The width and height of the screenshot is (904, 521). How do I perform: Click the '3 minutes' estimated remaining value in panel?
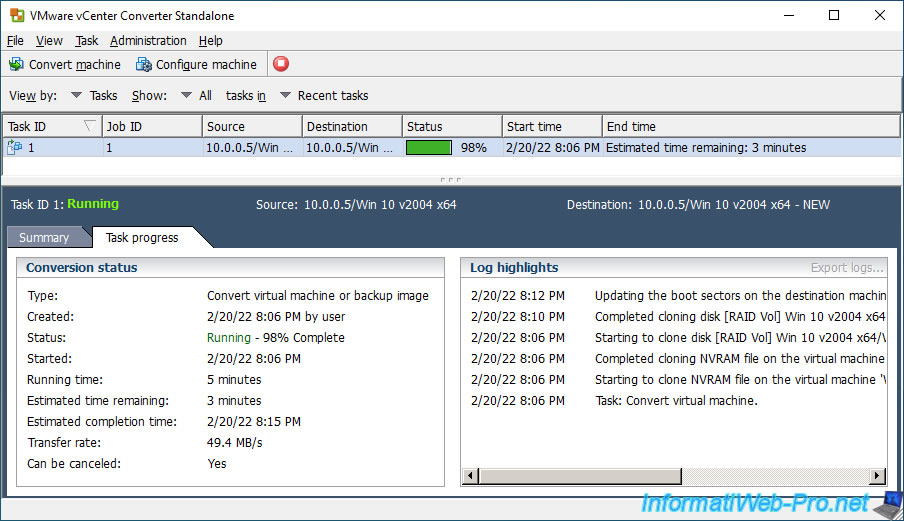(234, 401)
